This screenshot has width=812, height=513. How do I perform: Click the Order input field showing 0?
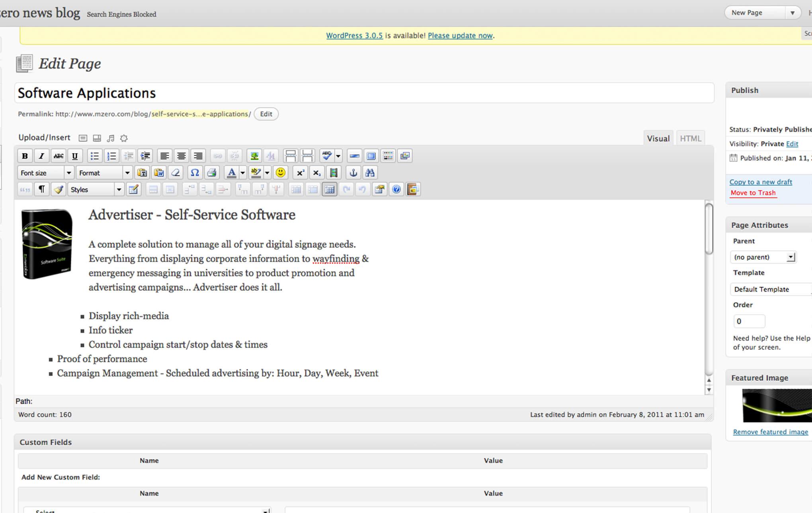(749, 321)
